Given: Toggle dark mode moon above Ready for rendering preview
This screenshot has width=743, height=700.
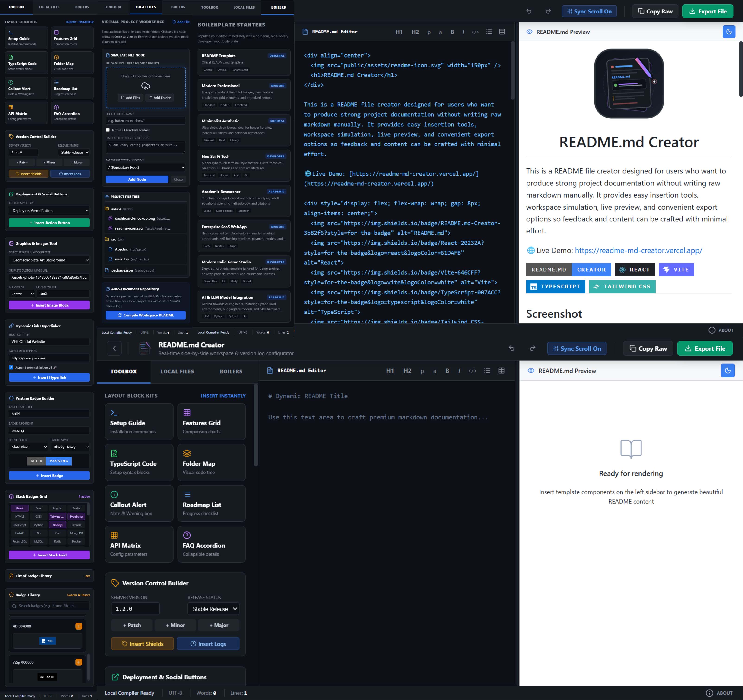Looking at the screenshot, I should [x=728, y=371].
